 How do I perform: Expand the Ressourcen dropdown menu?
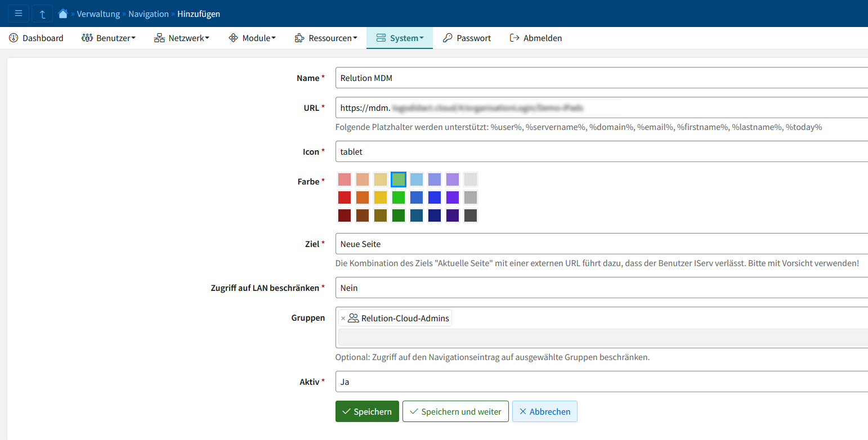(x=326, y=38)
